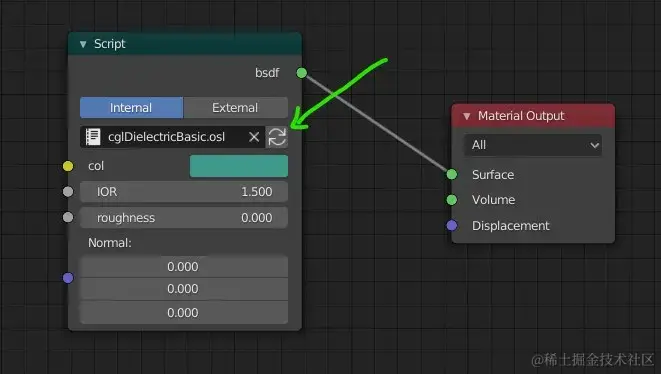Click the bsdf output label

(267, 73)
